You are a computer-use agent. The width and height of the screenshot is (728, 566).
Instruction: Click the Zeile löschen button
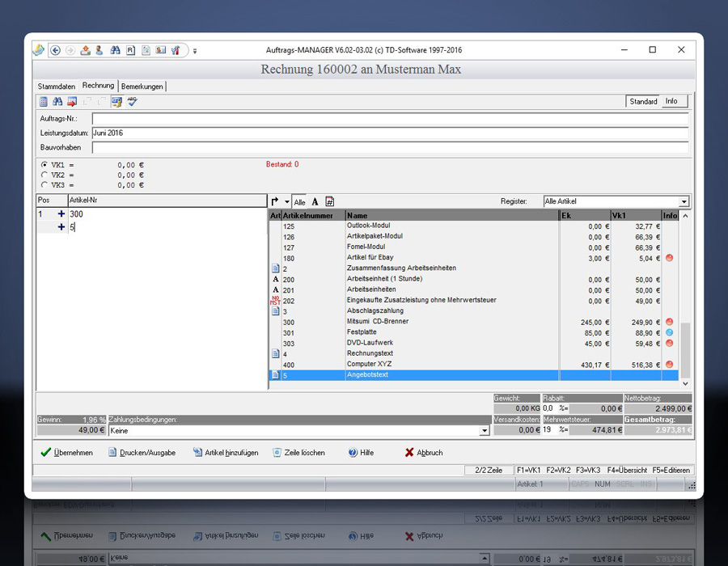298,452
